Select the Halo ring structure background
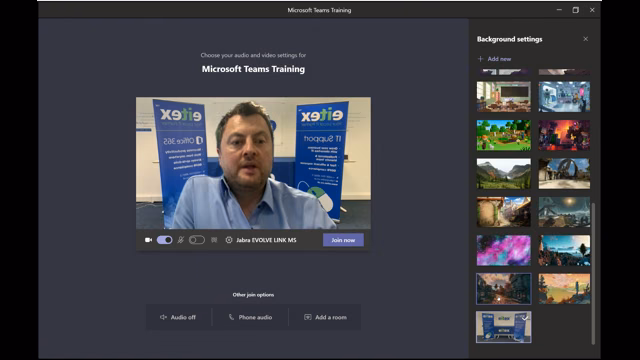640x360 pixels. (x=564, y=173)
